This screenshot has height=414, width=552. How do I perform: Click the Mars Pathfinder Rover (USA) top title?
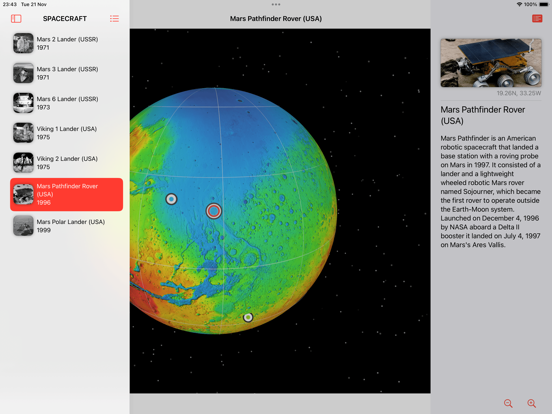click(276, 19)
